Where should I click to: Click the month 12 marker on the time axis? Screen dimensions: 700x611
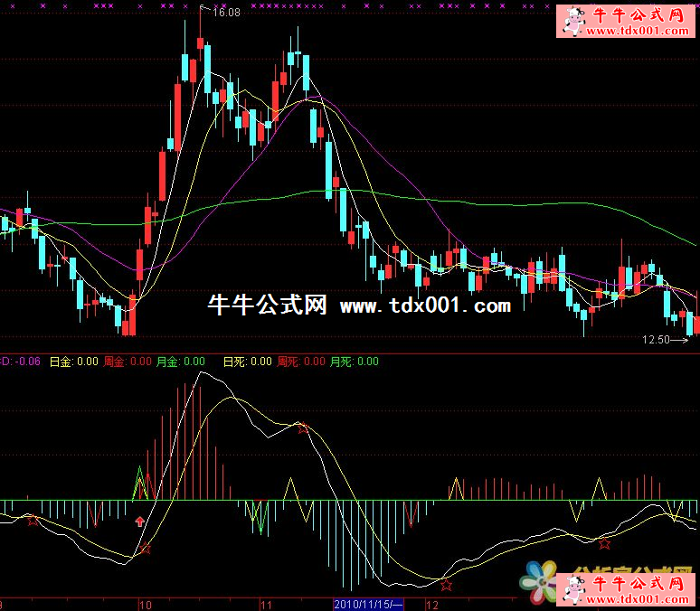coord(432,606)
